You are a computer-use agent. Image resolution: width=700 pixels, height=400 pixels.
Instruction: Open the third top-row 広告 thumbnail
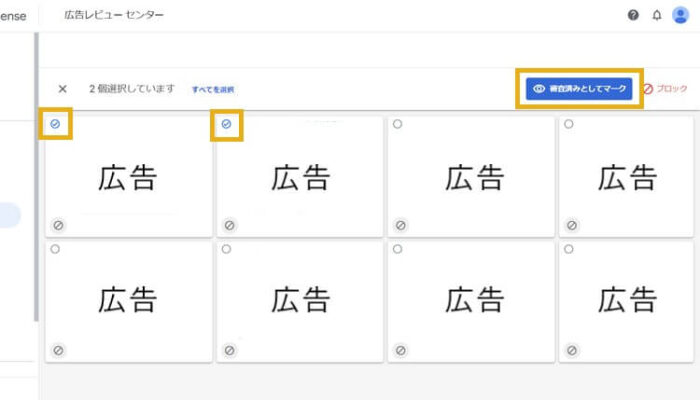tap(471, 177)
